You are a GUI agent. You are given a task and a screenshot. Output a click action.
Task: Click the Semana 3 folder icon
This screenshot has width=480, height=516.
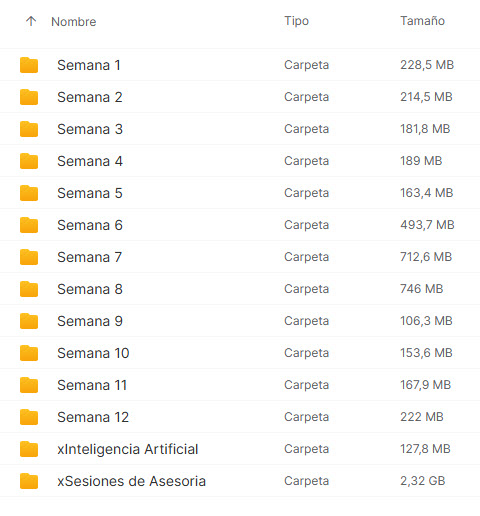tap(29, 129)
